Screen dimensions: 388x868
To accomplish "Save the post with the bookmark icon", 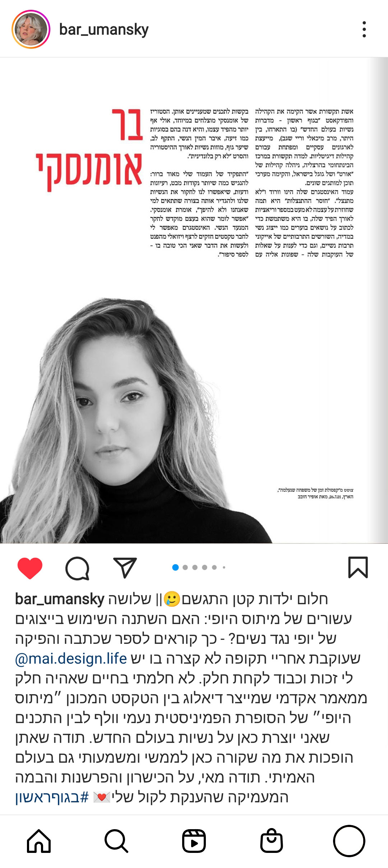I will [x=358, y=567].
